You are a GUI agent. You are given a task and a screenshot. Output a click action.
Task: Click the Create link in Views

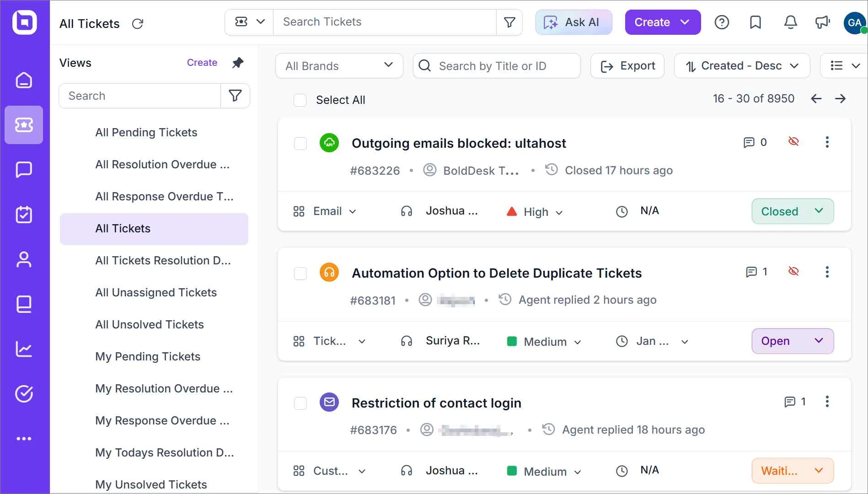202,63
